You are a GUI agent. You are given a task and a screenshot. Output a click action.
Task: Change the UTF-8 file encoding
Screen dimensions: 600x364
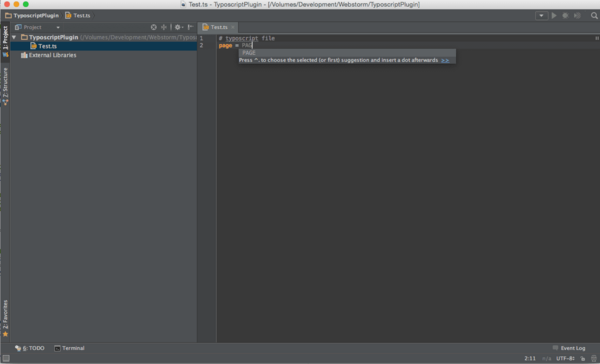pyautogui.click(x=565, y=359)
